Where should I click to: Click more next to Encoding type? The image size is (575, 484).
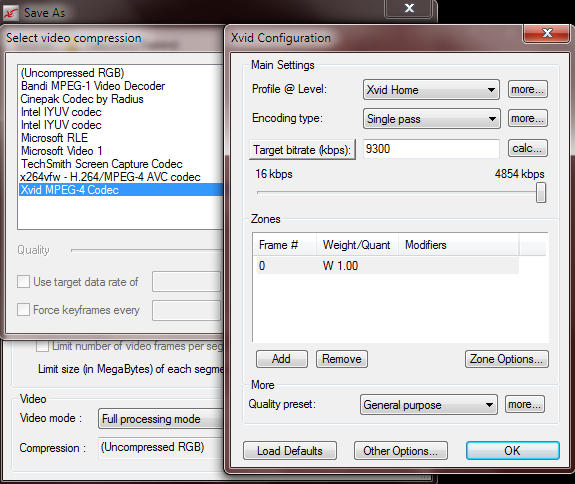point(528,118)
